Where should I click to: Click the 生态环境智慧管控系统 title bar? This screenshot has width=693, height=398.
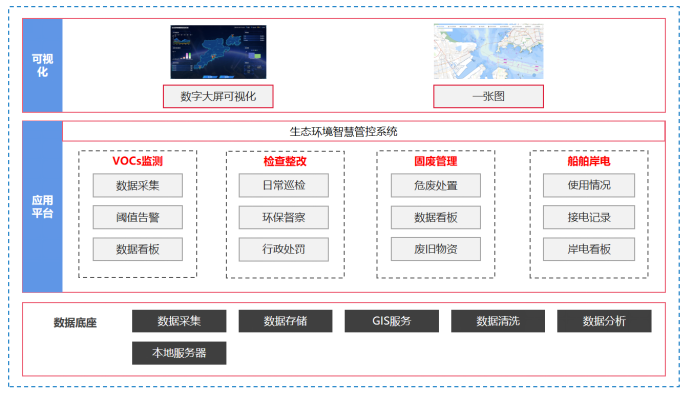click(363, 131)
